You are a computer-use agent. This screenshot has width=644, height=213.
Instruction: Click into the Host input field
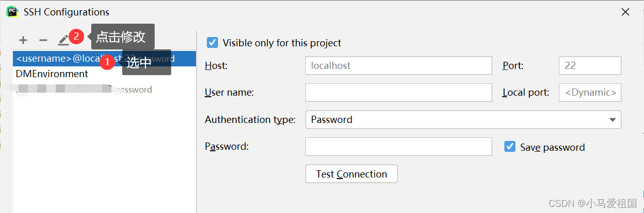pos(399,66)
